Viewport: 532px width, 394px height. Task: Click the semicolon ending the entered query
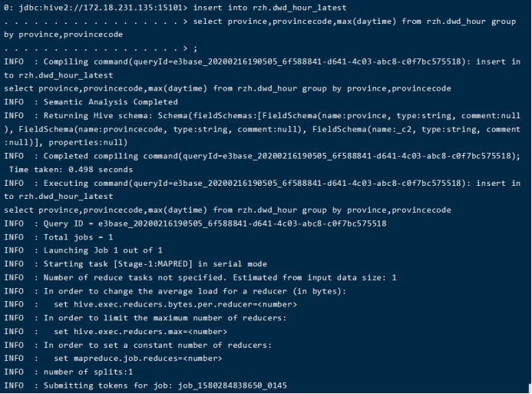coord(185,48)
